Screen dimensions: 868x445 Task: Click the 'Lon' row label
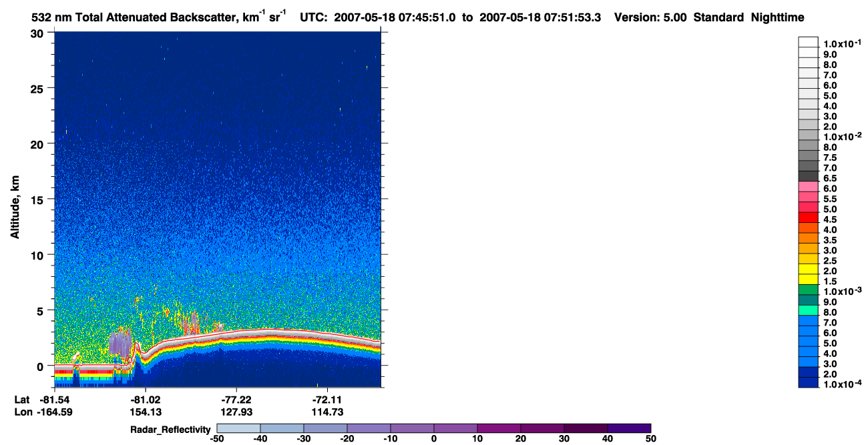22,412
